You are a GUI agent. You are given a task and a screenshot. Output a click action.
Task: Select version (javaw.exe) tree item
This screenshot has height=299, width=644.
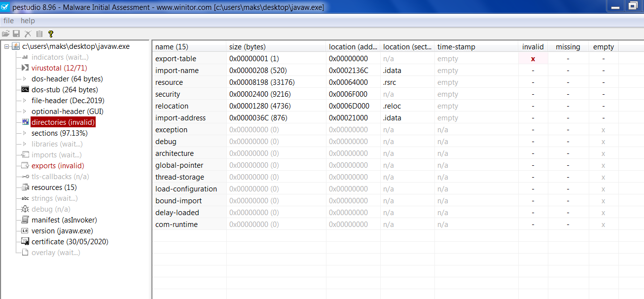pos(62,231)
